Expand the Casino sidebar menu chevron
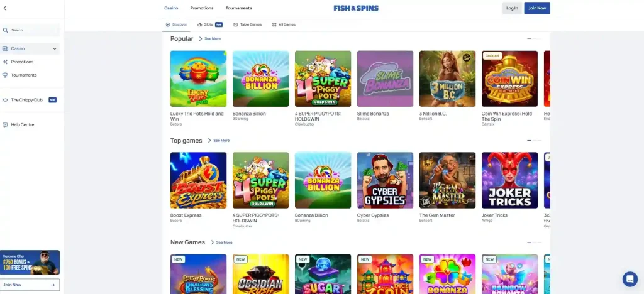 pos(55,49)
